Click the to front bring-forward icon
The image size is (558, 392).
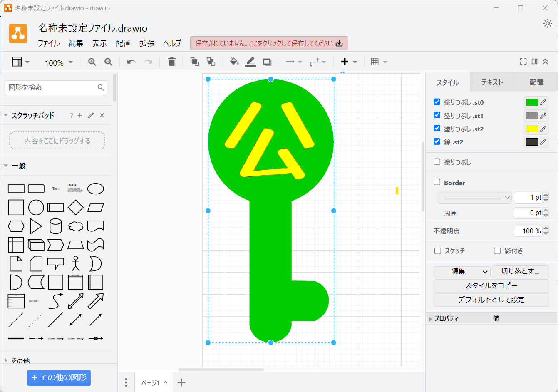[194, 61]
